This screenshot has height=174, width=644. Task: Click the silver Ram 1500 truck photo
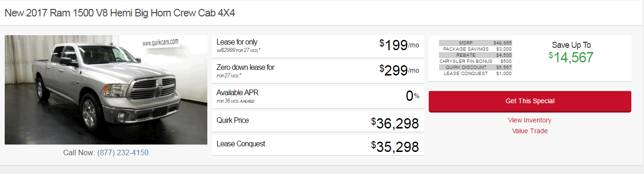click(x=106, y=90)
